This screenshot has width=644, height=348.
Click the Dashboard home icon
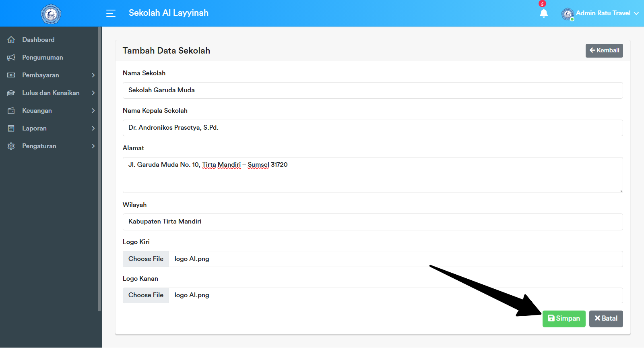coord(11,40)
